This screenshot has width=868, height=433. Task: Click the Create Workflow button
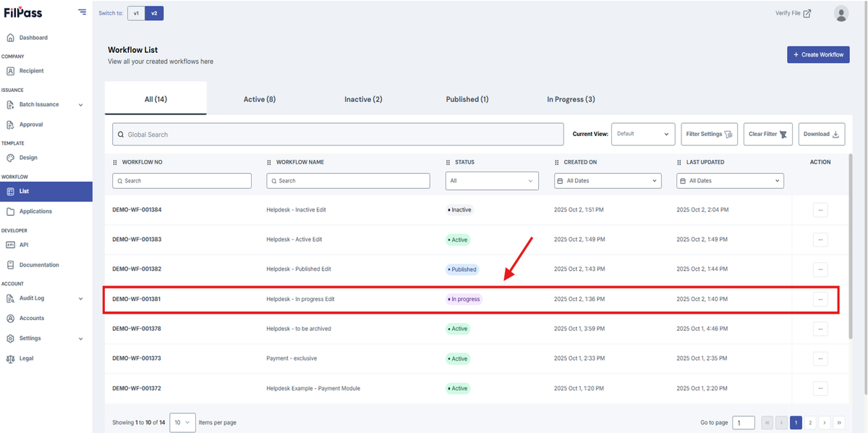tap(818, 54)
